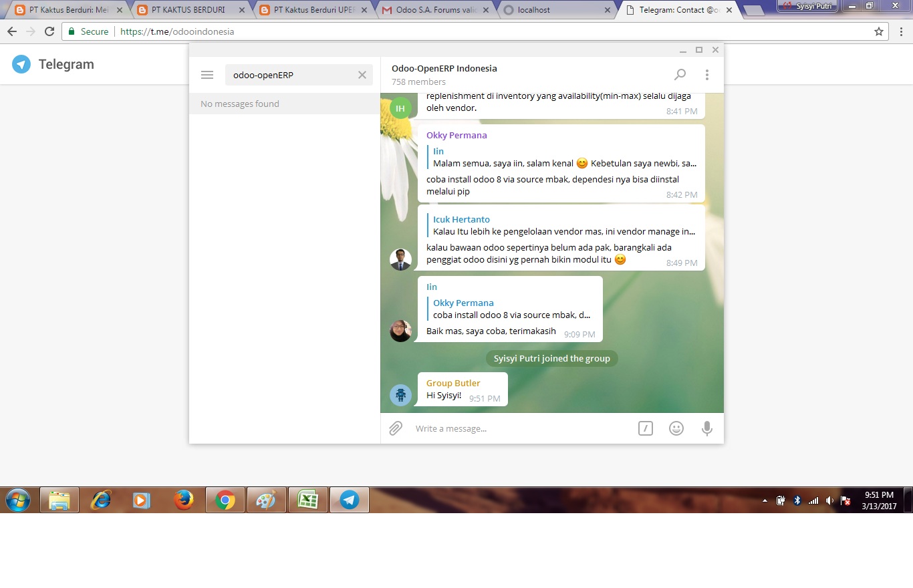Open Windows Media Player from the taskbar
The width and height of the screenshot is (913, 588).
tap(142, 500)
